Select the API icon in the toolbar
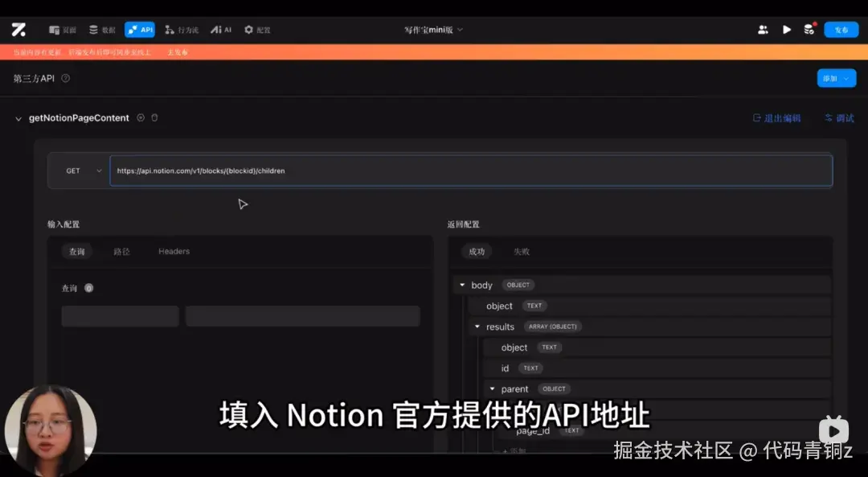 [140, 29]
